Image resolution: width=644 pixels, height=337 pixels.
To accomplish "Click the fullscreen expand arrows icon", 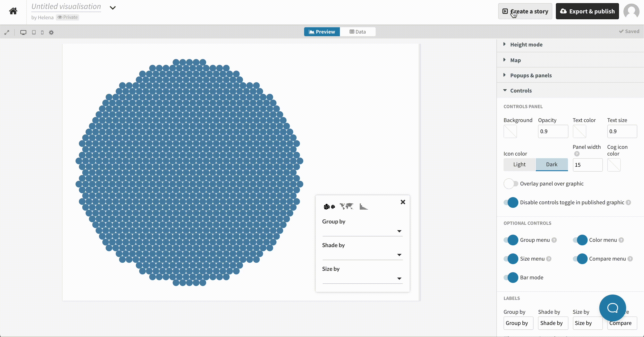I will 7,32.
